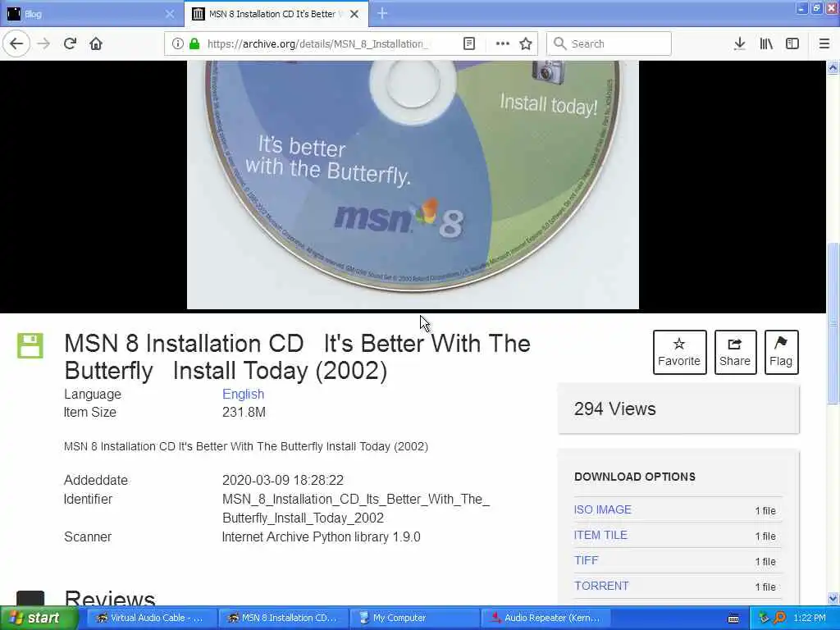Screen dimensions: 840x630
Task: Reload the current page
Action: pyautogui.click(x=70, y=44)
